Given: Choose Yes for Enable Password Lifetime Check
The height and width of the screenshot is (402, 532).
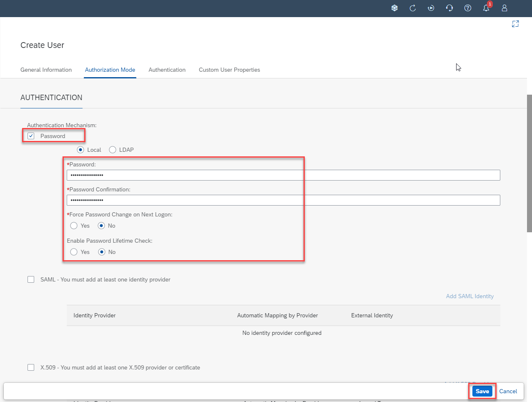Looking at the screenshot, I should [x=74, y=252].
